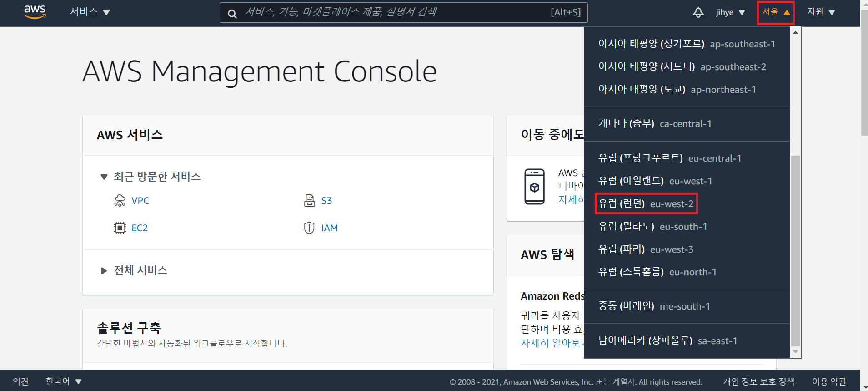Click the VPC service icon

pos(120,201)
